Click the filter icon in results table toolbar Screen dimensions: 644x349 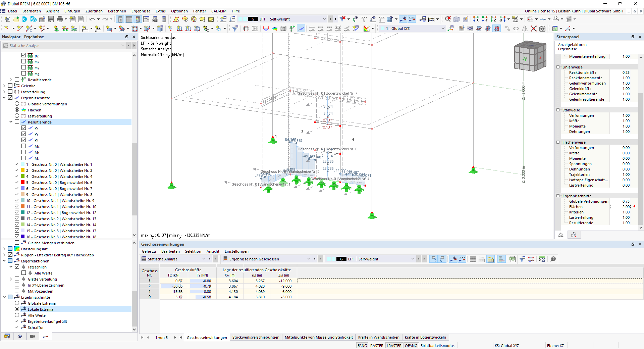coord(522,259)
